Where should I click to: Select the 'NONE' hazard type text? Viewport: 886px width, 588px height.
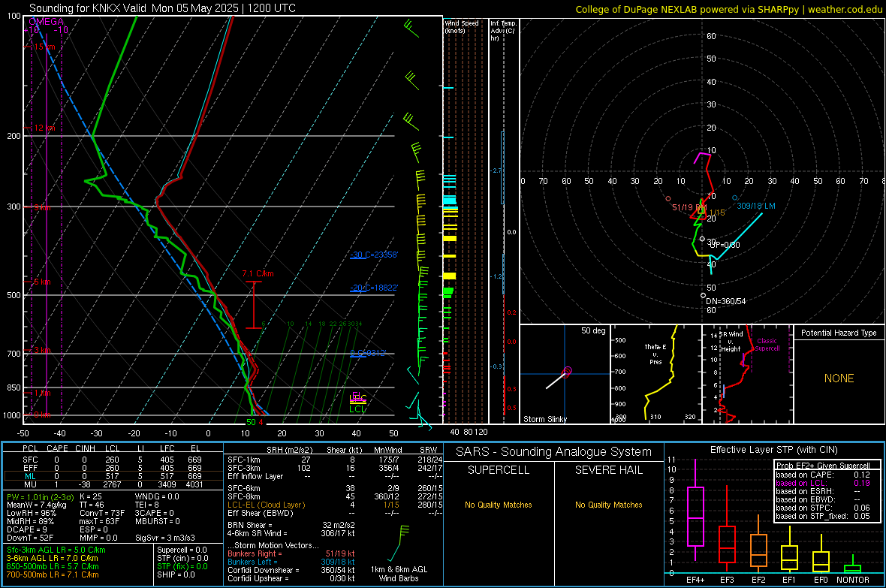pos(839,378)
